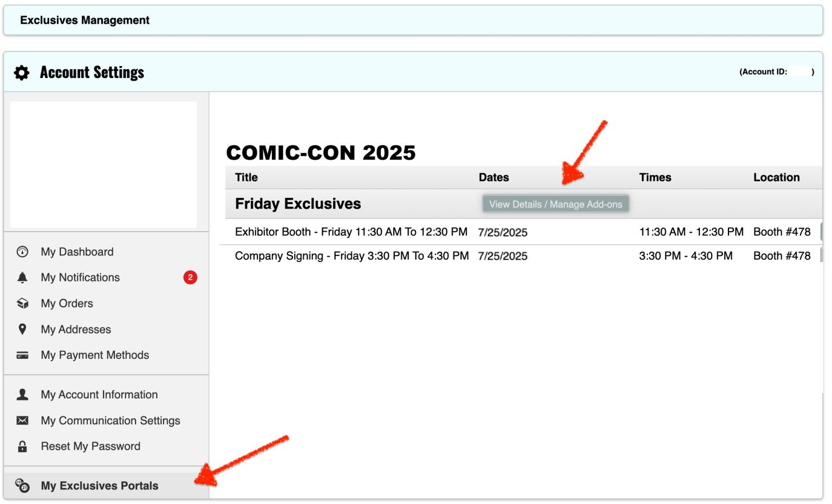The height and width of the screenshot is (504, 832).
Task: Click the padlock icon beside Reset My Password
Action: point(22,446)
